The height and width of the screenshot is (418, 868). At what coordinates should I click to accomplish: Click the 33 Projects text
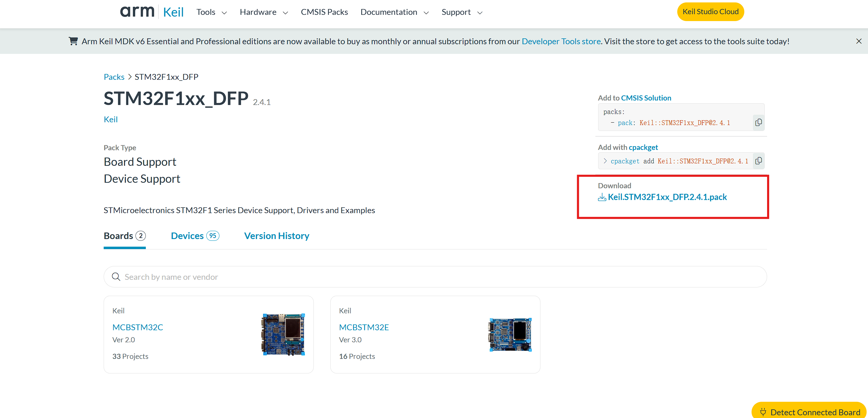[x=130, y=356]
